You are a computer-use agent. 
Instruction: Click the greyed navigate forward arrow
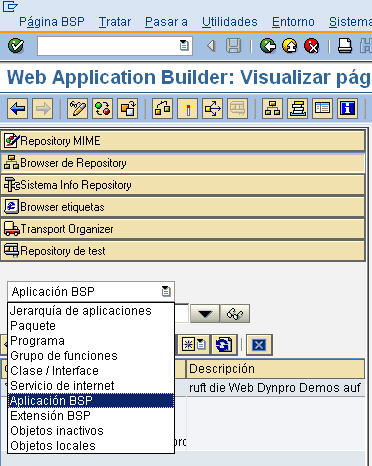click(43, 108)
